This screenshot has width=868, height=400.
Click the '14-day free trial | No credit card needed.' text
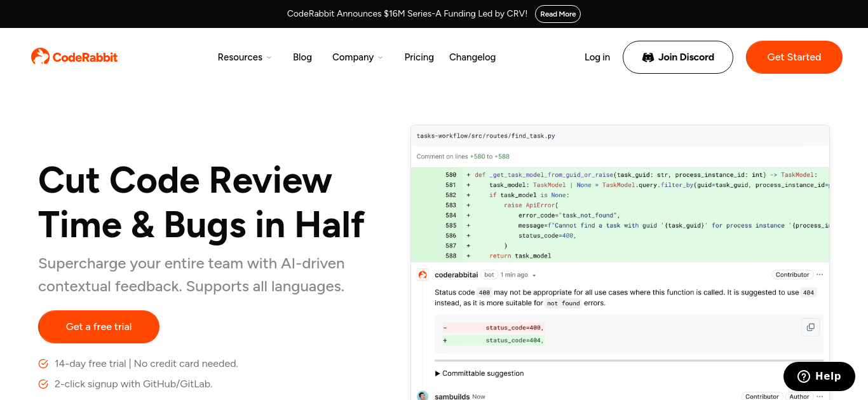(146, 364)
